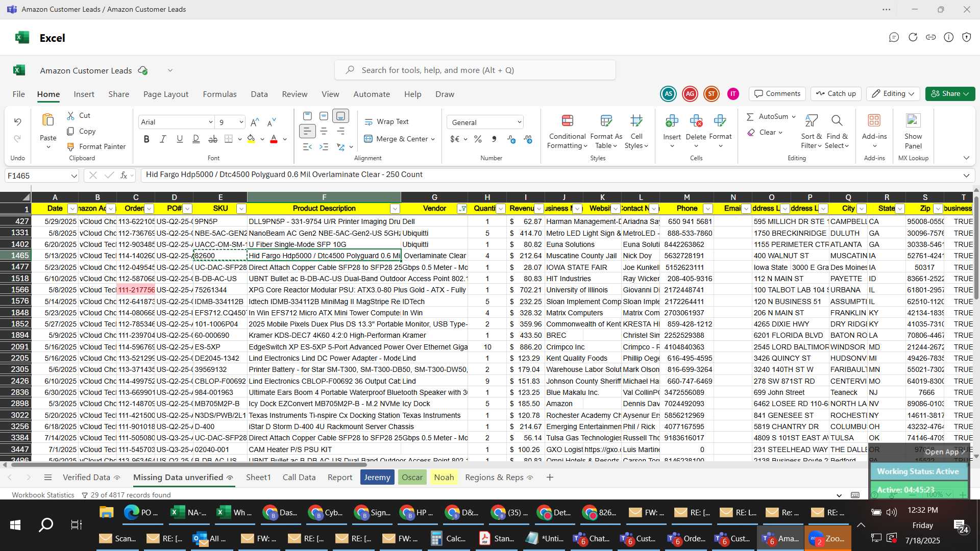Image resolution: width=980 pixels, height=551 pixels.
Task: Open the Insert ribbon tab
Action: point(84,94)
